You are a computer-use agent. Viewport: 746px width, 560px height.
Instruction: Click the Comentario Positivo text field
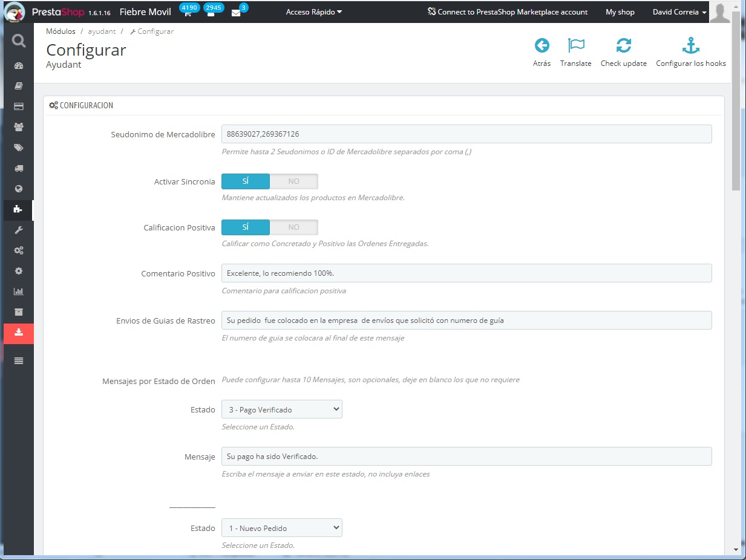466,273
